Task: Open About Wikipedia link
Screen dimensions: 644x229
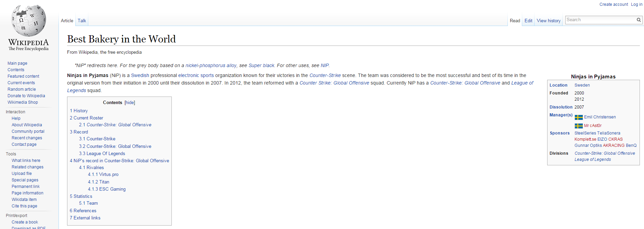Action: 27,125
